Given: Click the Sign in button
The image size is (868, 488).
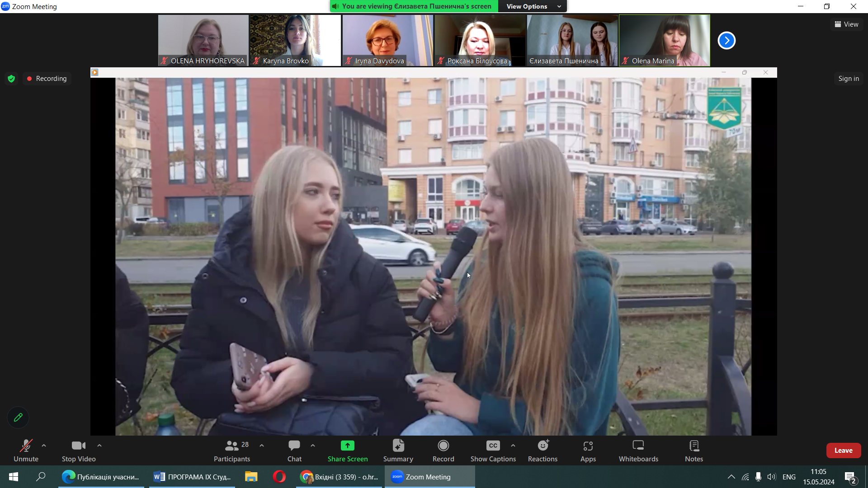Looking at the screenshot, I should coord(848,79).
